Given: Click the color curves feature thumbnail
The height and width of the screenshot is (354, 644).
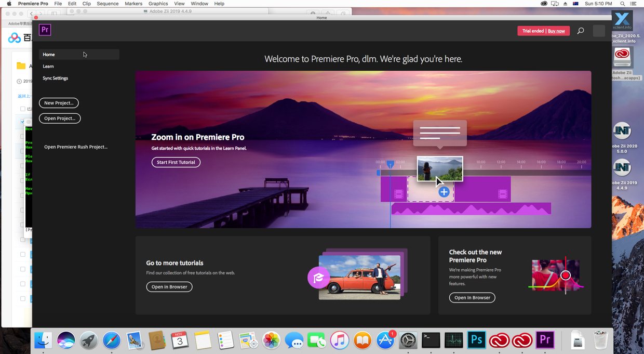Looking at the screenshot, I should point(556,276).
